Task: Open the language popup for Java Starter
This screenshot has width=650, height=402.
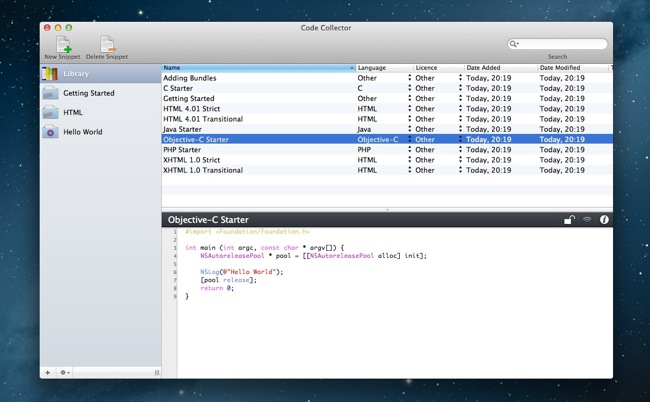Action: (410, 129)
